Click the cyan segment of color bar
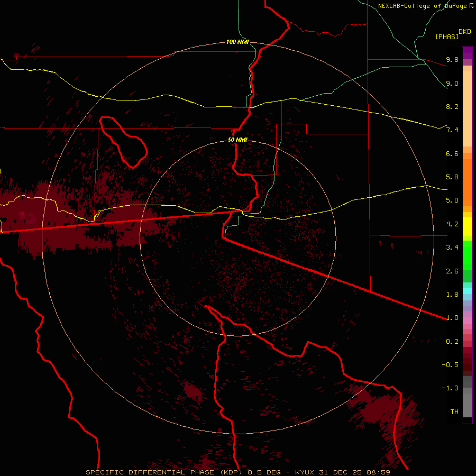 [x=467, y=291]
